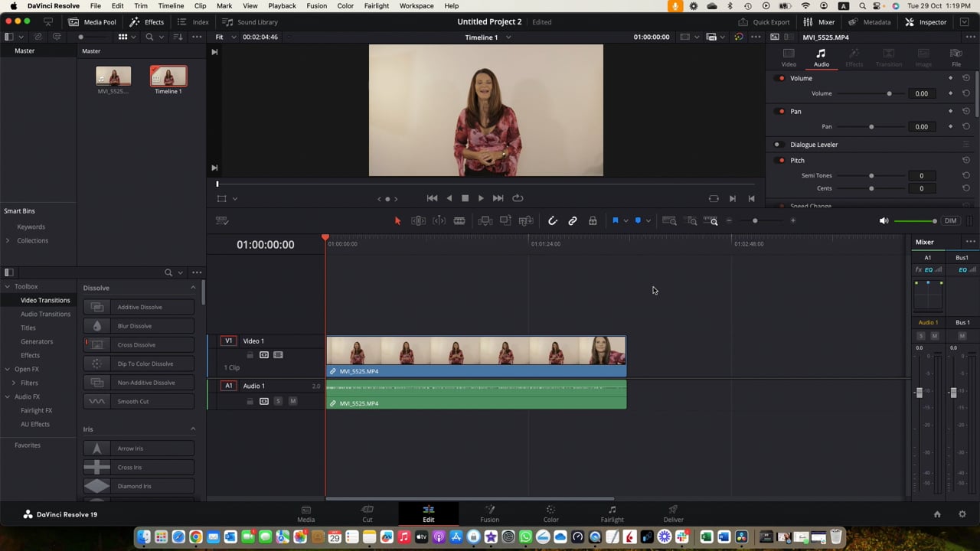The width and height of the screenshot is (980, 551).
Task: Open the Fusion page
Action: coord(489,513)
